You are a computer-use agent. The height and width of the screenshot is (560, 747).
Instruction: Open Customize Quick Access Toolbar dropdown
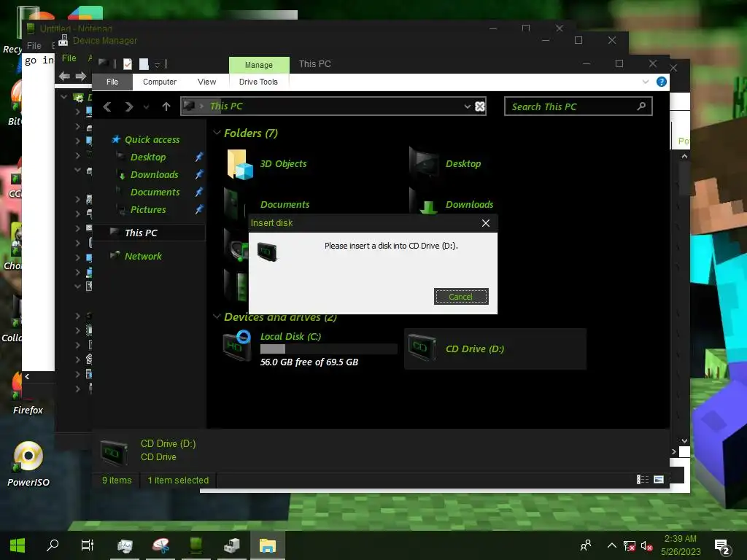tap(158, 65)
